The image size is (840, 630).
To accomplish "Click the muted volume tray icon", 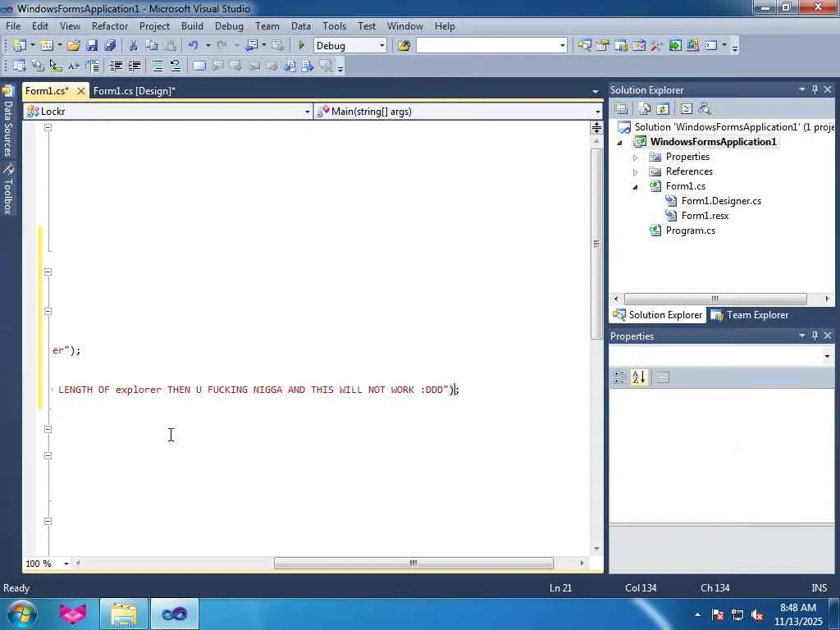I will click(x=757, y=615).
